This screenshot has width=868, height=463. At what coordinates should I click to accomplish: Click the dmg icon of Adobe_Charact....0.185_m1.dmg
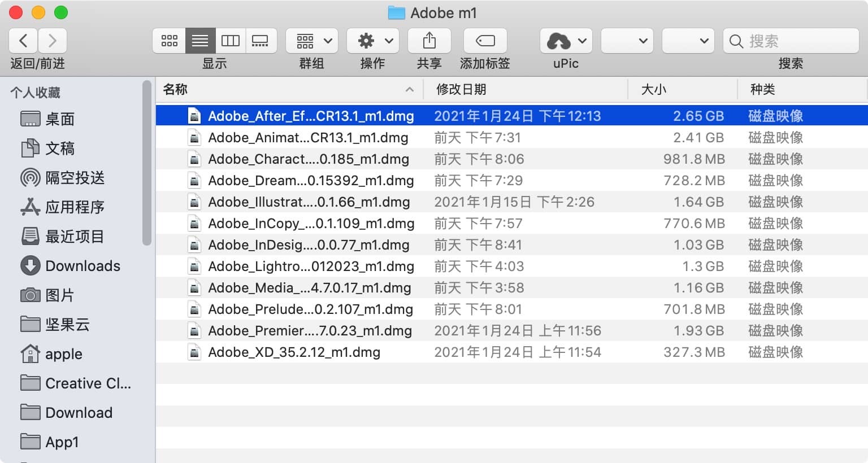(194, 159)
